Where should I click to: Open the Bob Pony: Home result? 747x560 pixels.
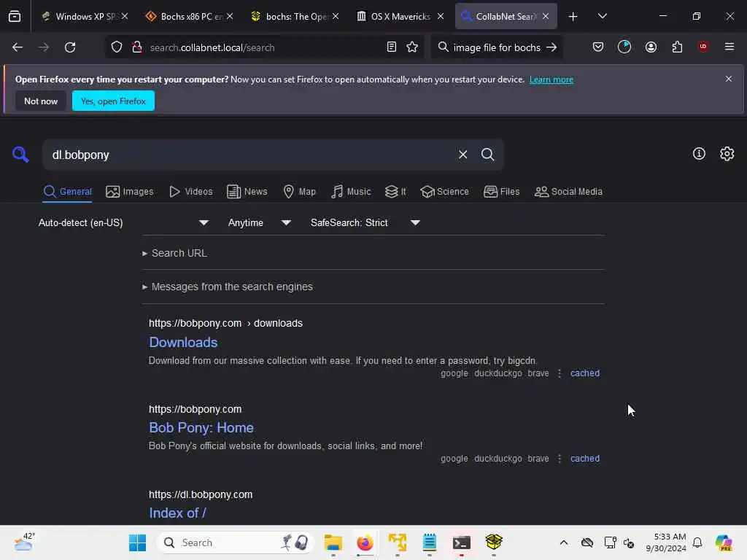[201, 427]
